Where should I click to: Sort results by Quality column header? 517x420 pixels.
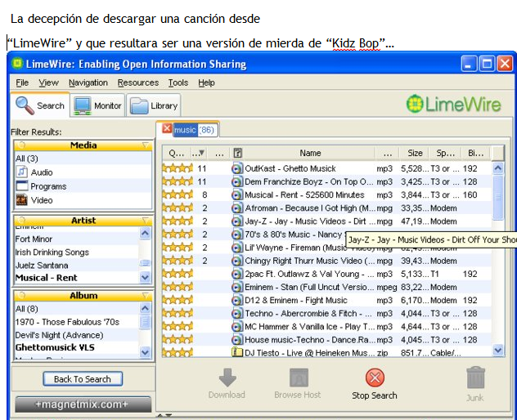pyautogui.click(x=177, y=153)
